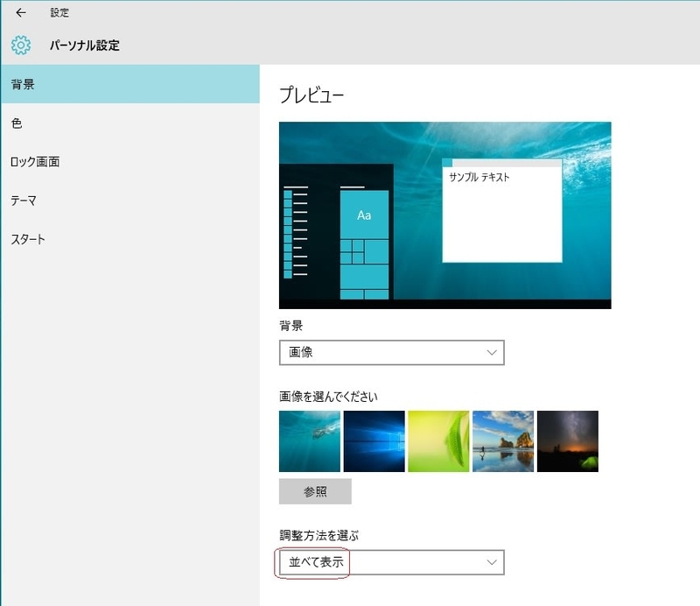This screenshot has width=700, height=606.
Task: Open the スタート settings page
Action: point(129,239)
